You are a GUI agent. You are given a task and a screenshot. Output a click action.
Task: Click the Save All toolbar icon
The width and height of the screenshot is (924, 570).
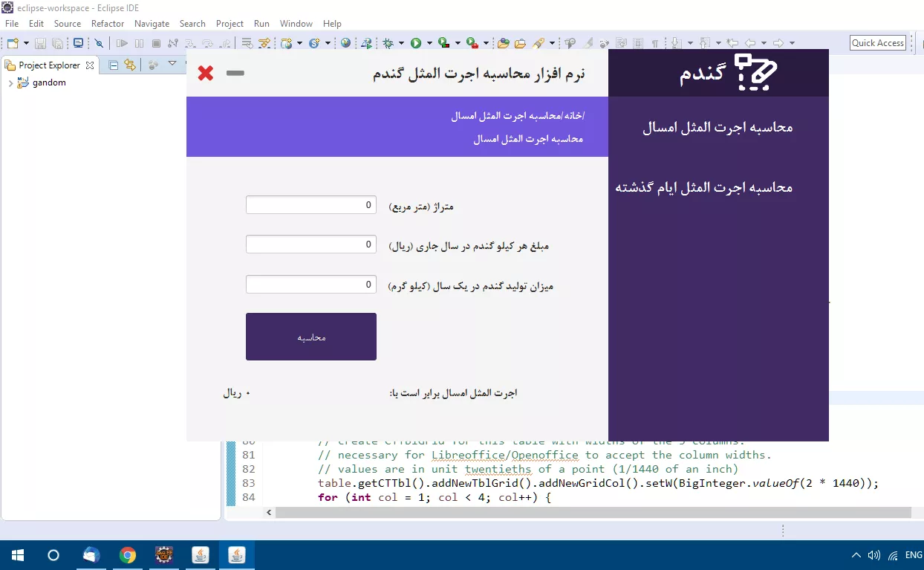pos(57,43)
